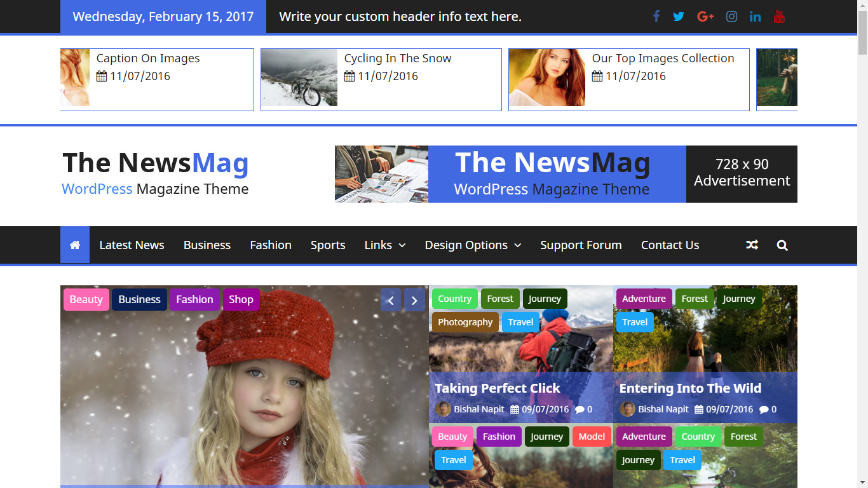Viewport: 868px width, 488px height.
Task: Select the Business tag on the slider
Action: (x=139, y=299)
